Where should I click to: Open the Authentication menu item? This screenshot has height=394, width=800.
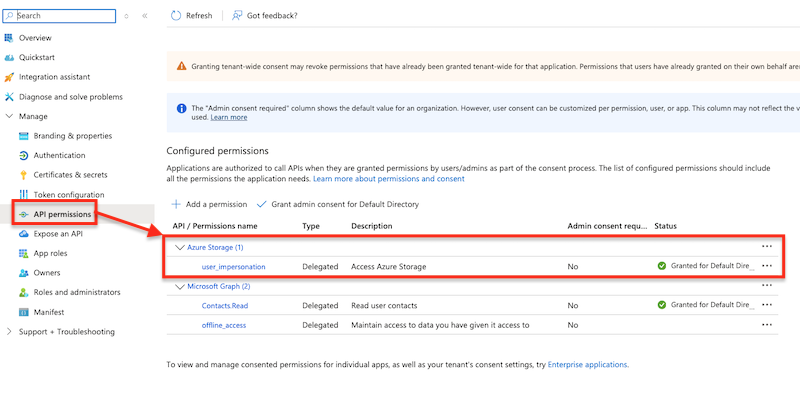click(59, 155)
